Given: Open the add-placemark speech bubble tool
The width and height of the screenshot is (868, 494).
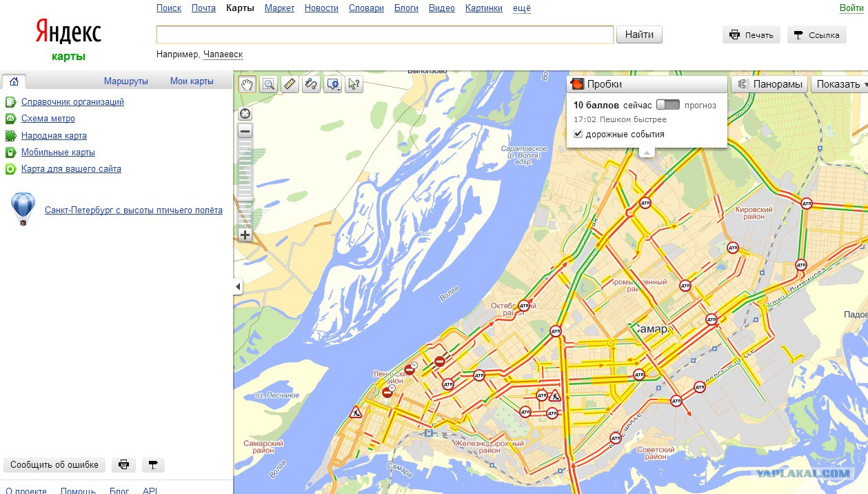Looking at the screenshot, I should [x=333, y=84].
